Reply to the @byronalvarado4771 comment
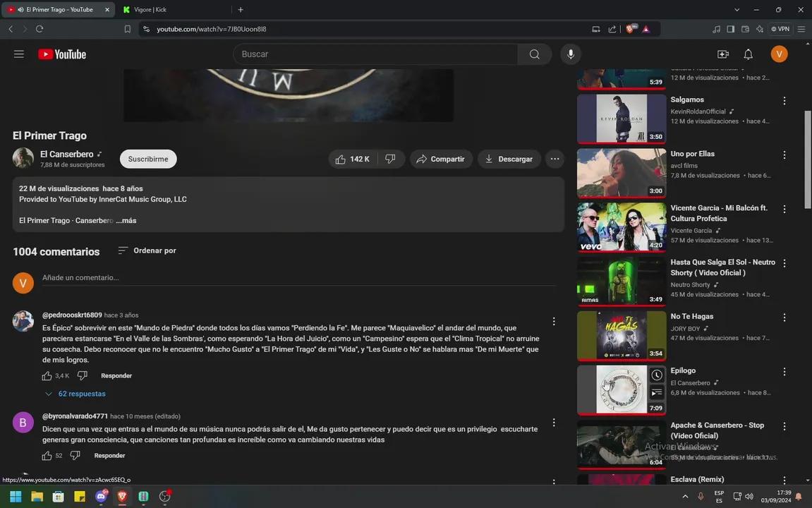This screenshot has height=508, width=812. [x=110, y=456]
